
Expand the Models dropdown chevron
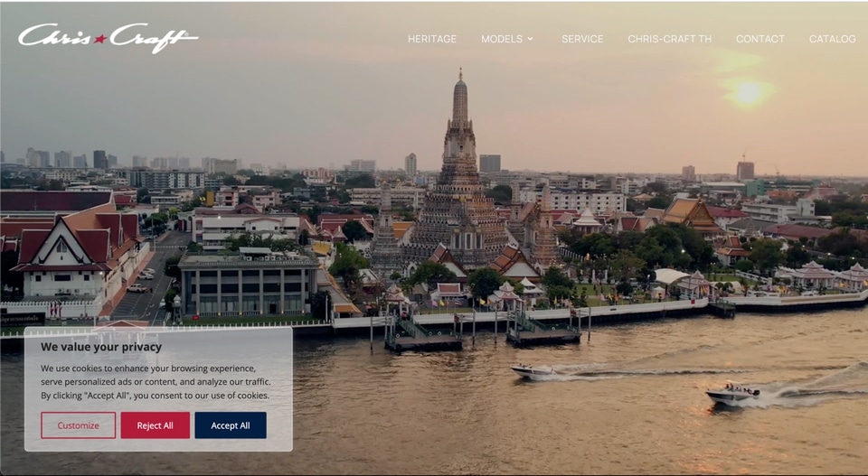click(x=531, y=39)
